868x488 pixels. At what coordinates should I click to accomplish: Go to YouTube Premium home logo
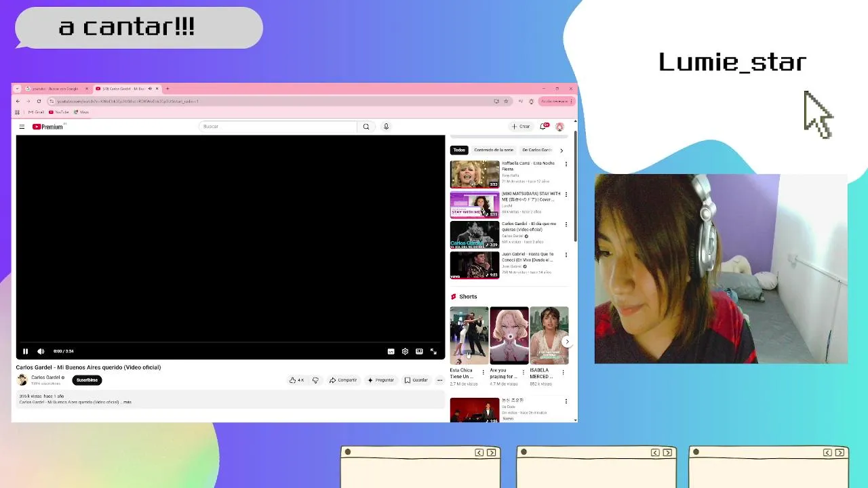point(48,127)
